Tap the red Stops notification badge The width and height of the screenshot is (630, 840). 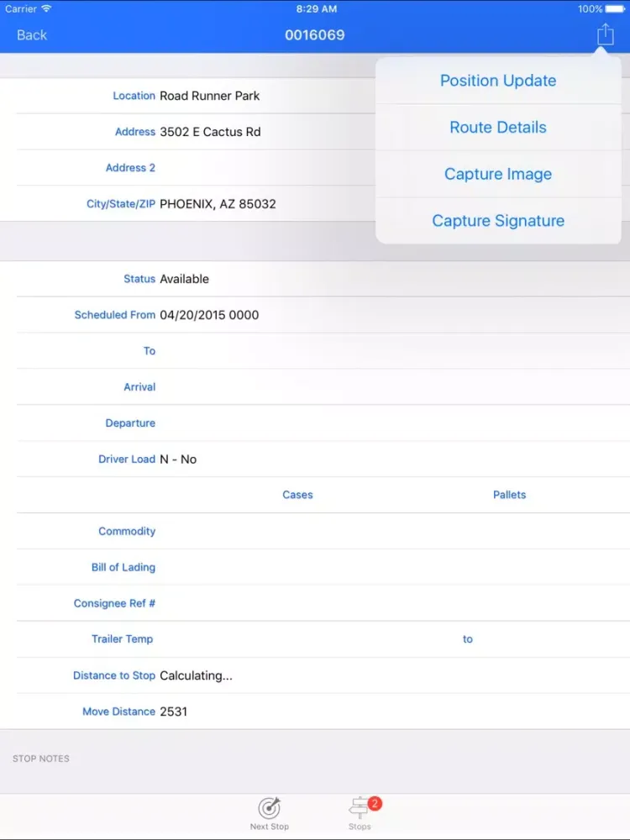pos(375,803)
